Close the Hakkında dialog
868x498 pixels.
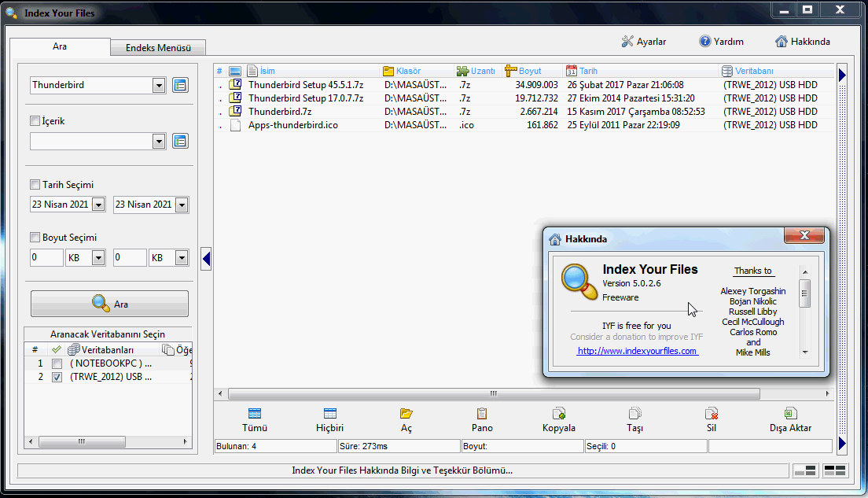pos(804,235)
